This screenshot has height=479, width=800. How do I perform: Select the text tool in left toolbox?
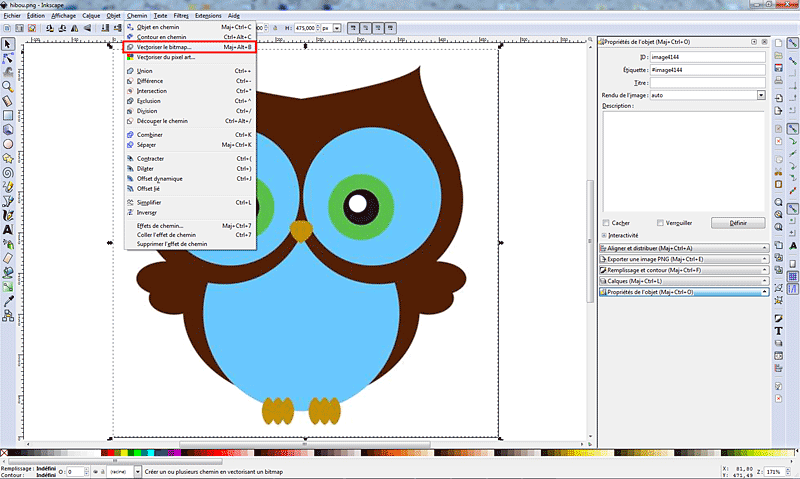click(8, 229)
